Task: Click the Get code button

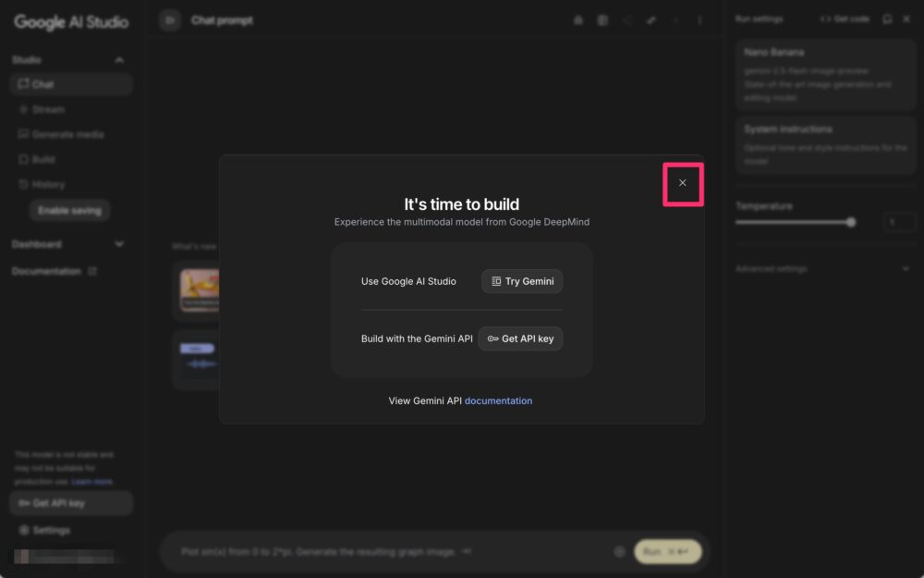Action: (845, 19)
